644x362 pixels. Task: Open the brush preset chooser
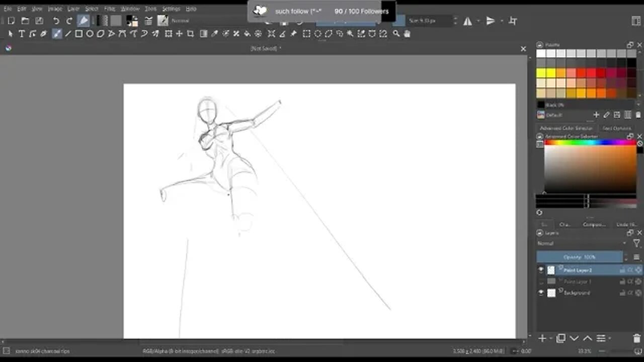(162, 21)
